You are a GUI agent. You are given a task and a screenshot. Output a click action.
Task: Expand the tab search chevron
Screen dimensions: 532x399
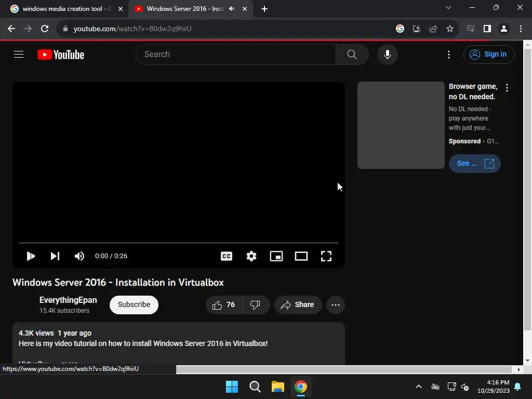click(448, 7)
